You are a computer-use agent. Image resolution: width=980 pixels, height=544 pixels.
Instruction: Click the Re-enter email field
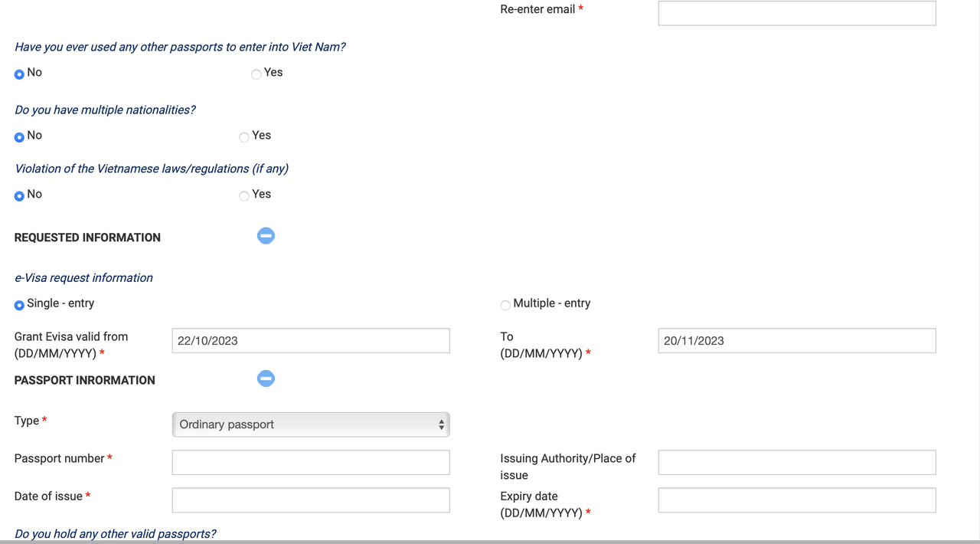797,13
